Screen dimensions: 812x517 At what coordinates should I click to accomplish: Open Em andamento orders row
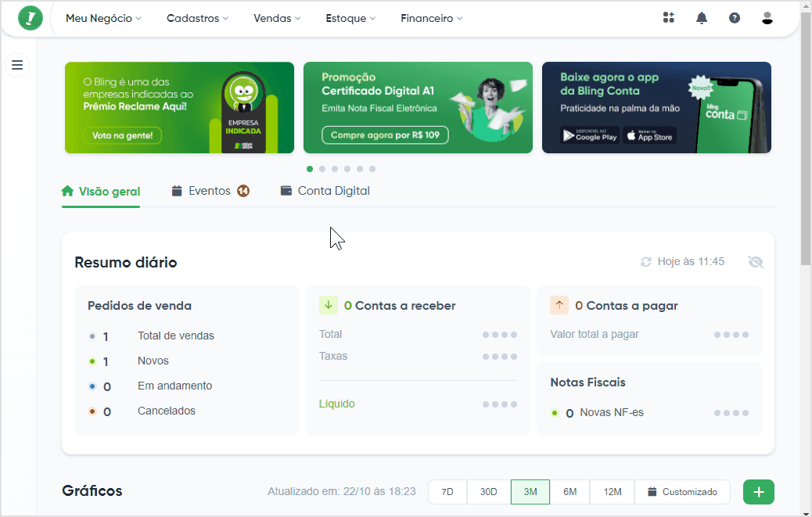click(150, 386)
